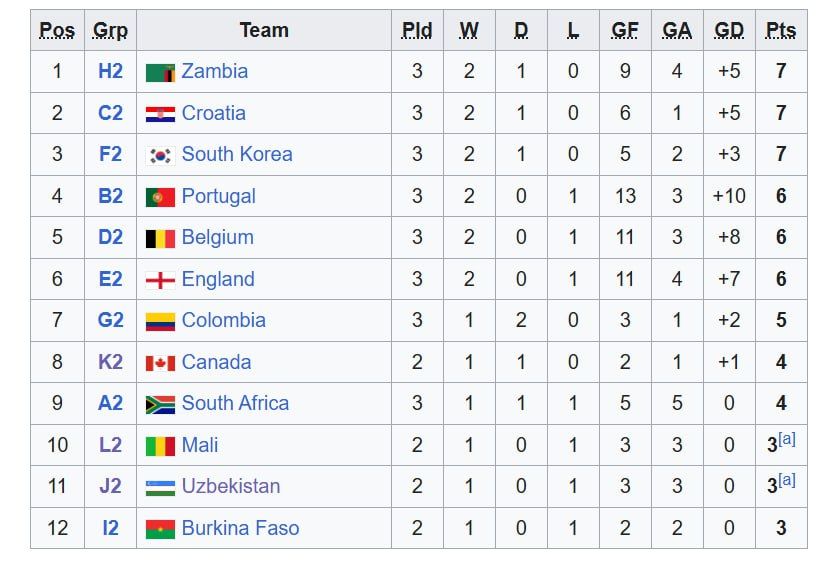Viewport: 837px width, 570px height.
Task: Click the Pts column header
Action: (x=780, y=31)
